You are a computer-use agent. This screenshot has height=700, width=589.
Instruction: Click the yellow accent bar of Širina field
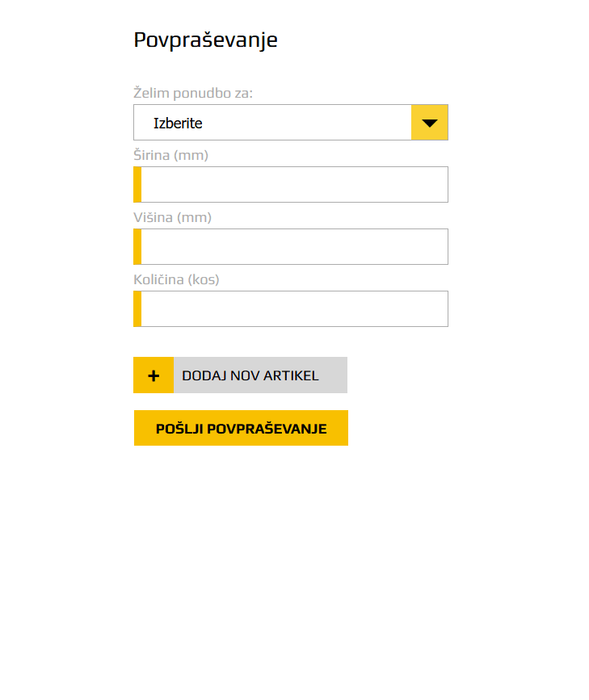[x=137, y=185]
